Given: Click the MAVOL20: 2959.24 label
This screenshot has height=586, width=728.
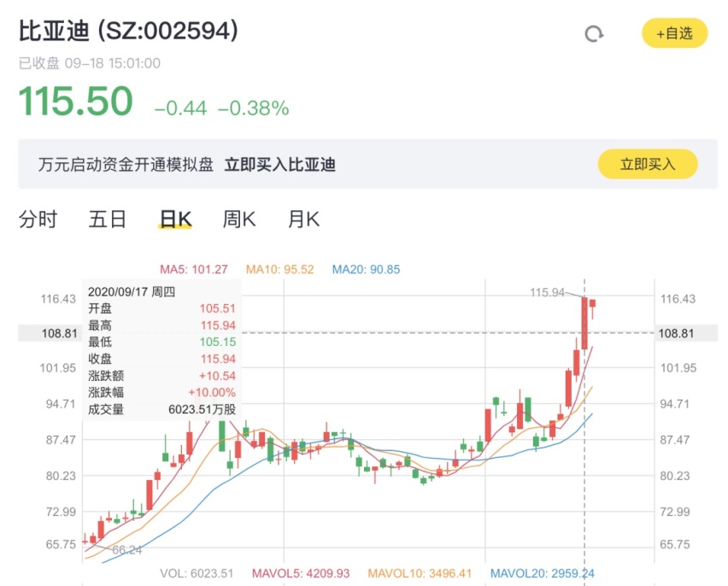Looking at the screenshot, I should [543, 573].
